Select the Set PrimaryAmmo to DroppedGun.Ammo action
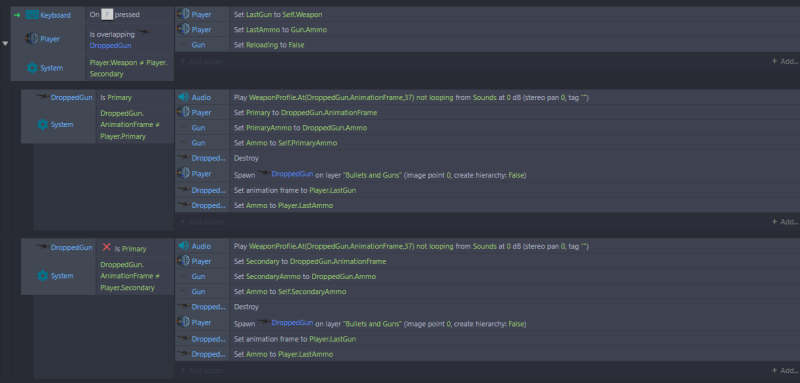800x383 pixels. point(487,127)
